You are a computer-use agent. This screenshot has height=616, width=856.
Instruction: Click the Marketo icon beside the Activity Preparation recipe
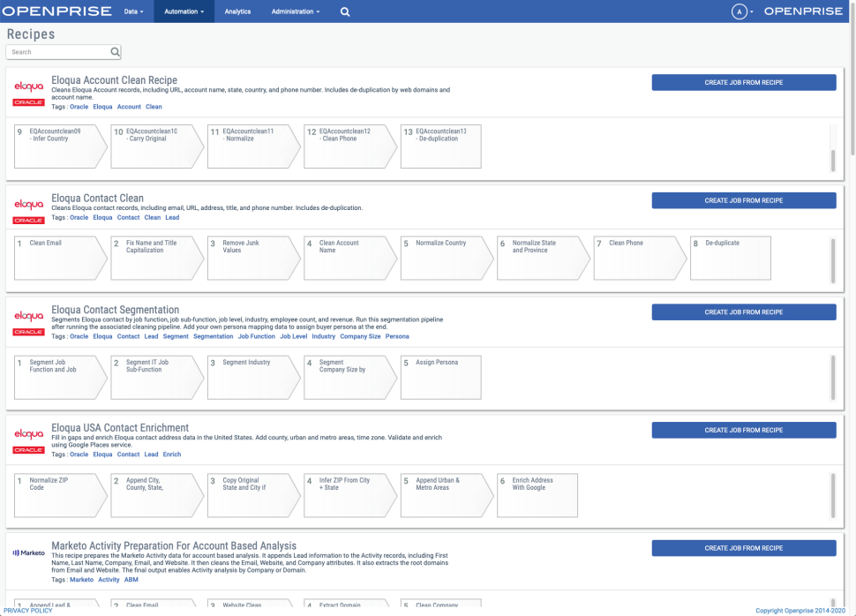click(27, 553)
